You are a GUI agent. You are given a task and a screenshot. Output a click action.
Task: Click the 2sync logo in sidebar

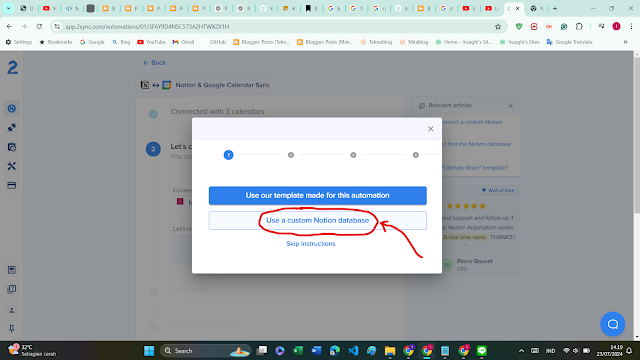point(13,67)
